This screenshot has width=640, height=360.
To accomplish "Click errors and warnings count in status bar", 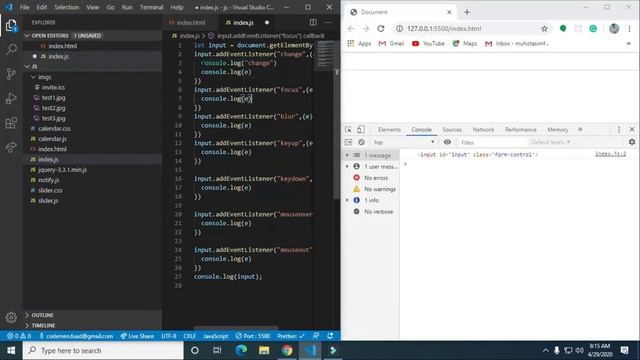I will point(19,336).
